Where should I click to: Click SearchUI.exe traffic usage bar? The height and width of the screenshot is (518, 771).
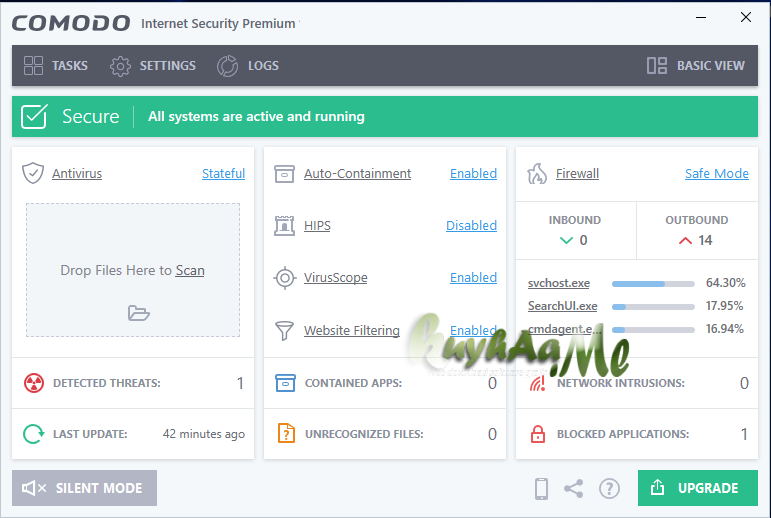point(653,307)
